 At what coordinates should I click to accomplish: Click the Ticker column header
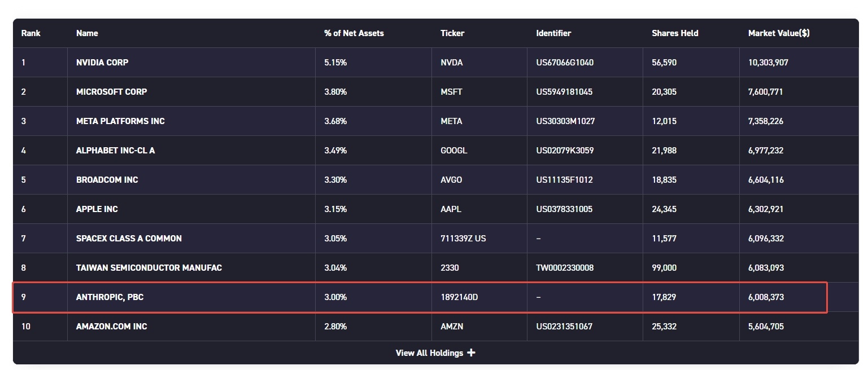[452, 33]
